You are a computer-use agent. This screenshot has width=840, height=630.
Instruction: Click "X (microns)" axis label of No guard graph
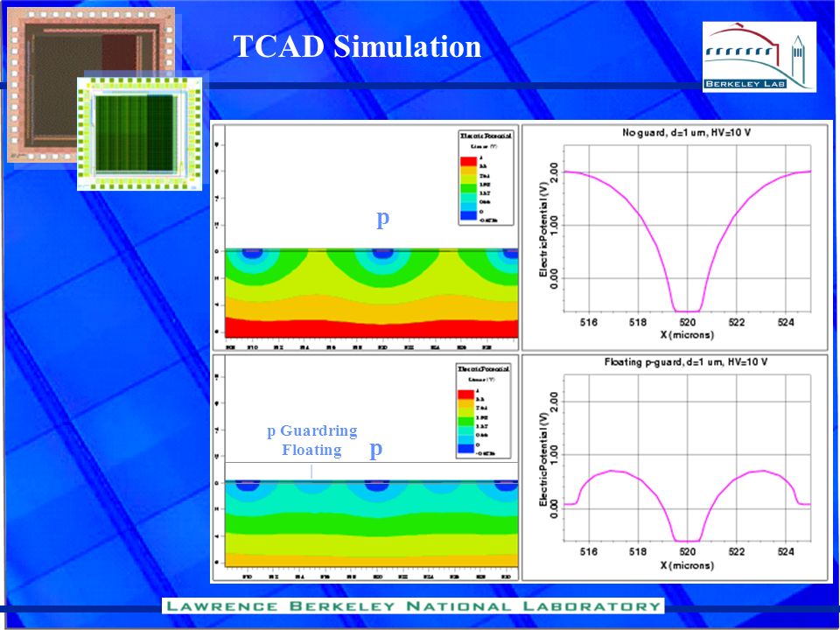click(x=688, y=335)
